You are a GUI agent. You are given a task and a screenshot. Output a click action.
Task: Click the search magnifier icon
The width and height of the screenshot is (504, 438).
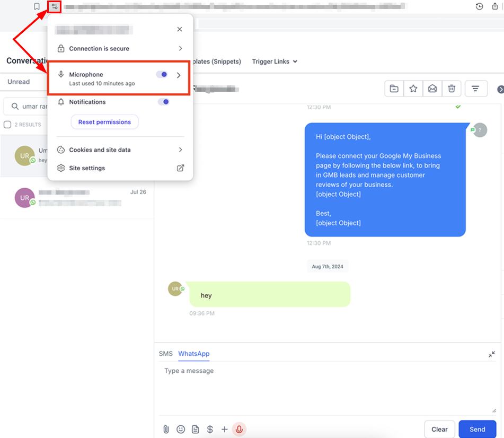[x=15, y=106]
